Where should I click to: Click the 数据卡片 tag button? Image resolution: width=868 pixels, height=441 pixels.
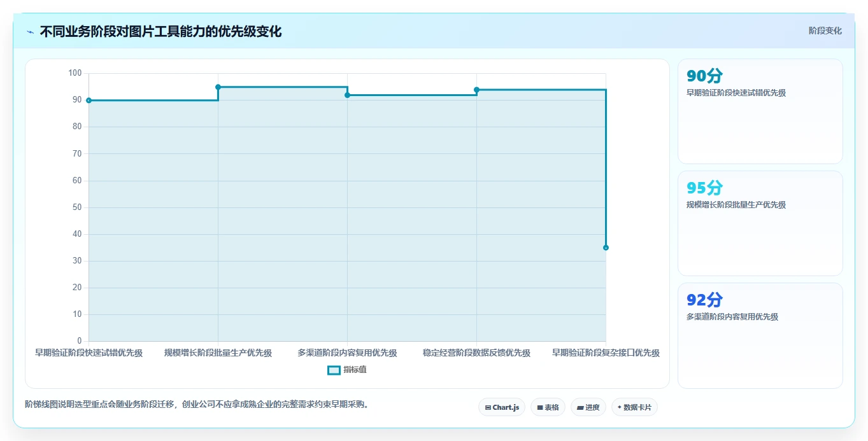(634, 407)
